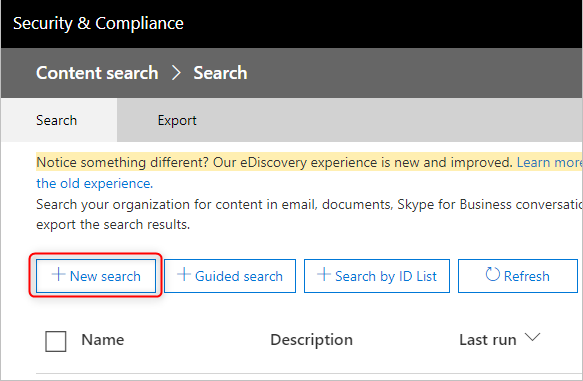
Task: Open Content search breadcrumb link
Action: coord(97,72)
